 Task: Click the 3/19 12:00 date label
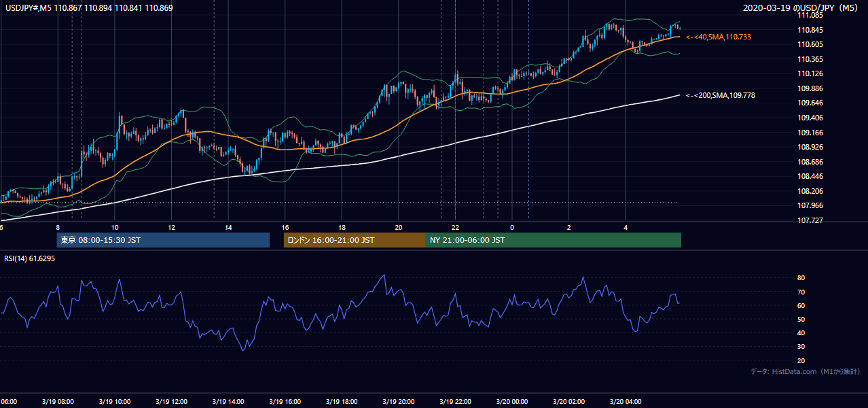point(171,402)
